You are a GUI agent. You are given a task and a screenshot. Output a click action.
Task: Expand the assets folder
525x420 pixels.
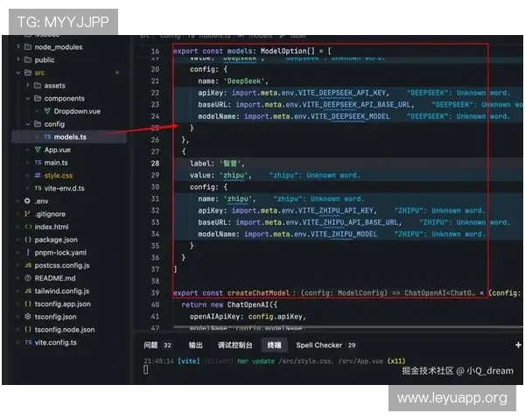point(28,85)
